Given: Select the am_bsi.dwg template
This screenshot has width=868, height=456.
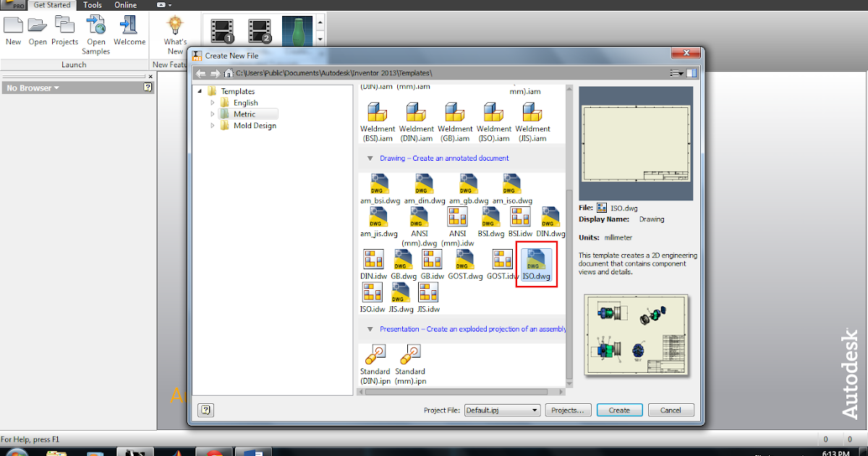Looking at the screenshot, I should 380,189.
